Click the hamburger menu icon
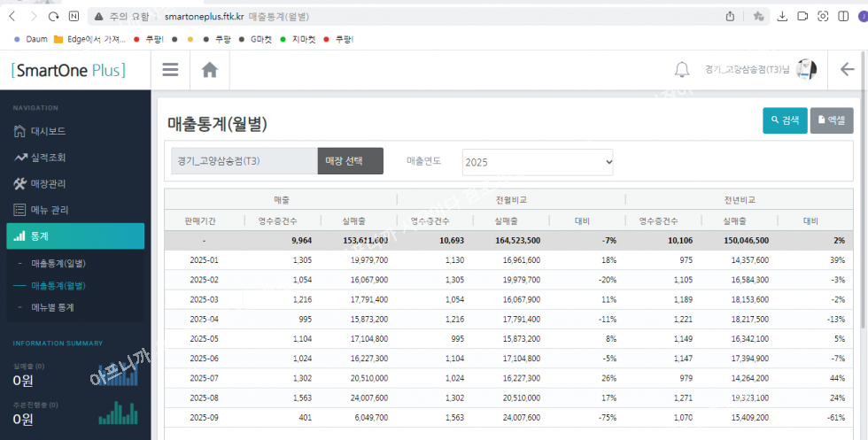The height and width of the screenshot is (440, 868). pyautogui.click(x=171, y=70)
